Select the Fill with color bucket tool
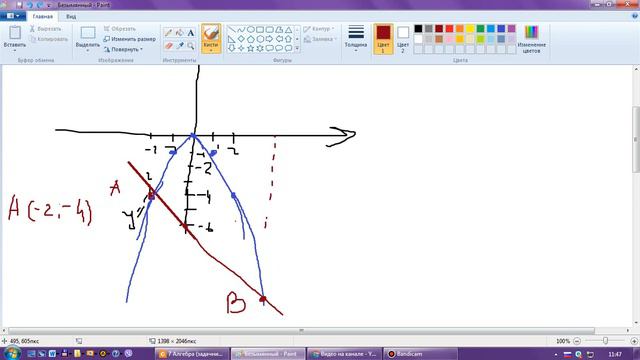The image size is (640, 360). coord(180,33)
